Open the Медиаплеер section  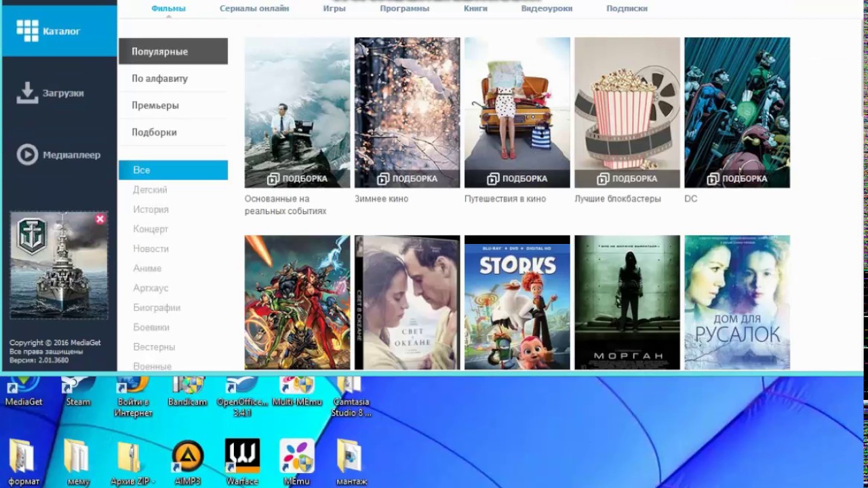click(59, 155)
